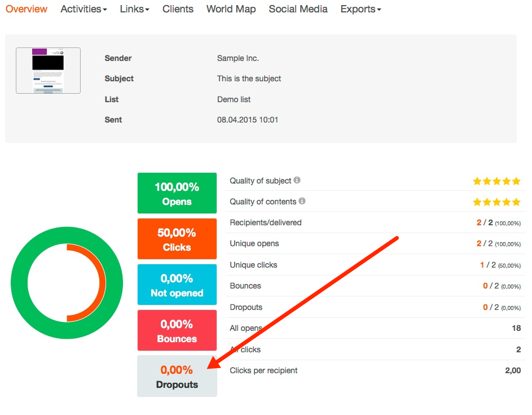Click info icon next to Quality of subject
The width and height of the screenshot is (532, 415).
pyautogui.click(x=297, y=181)
